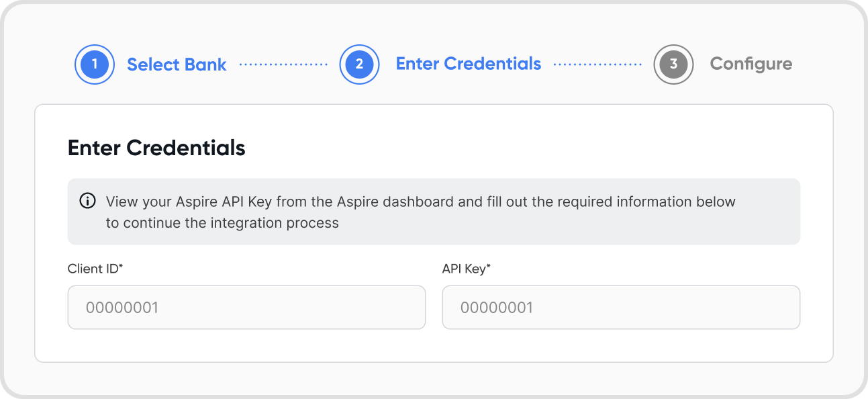The height and width of the screenshot is (399, 868).
Task: Click the Aspire API Key instruction text
Action: 420,202
